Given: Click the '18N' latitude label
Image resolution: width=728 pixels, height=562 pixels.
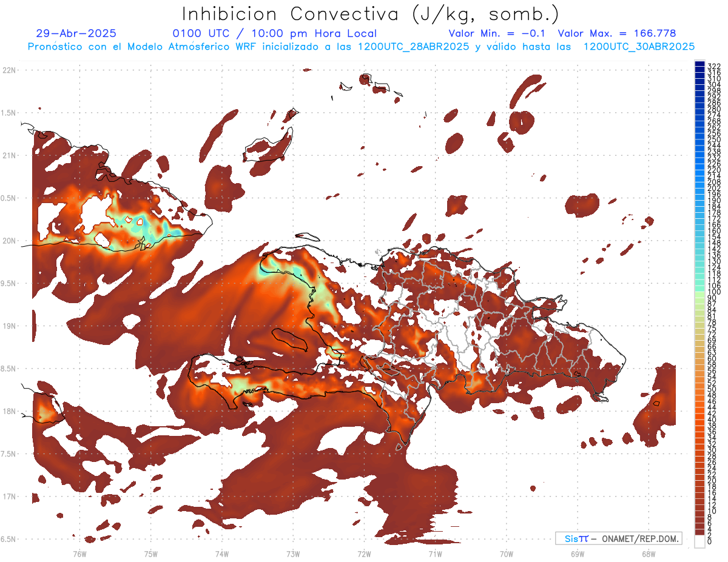Looking at the screenshot, I should pos(9,411).
